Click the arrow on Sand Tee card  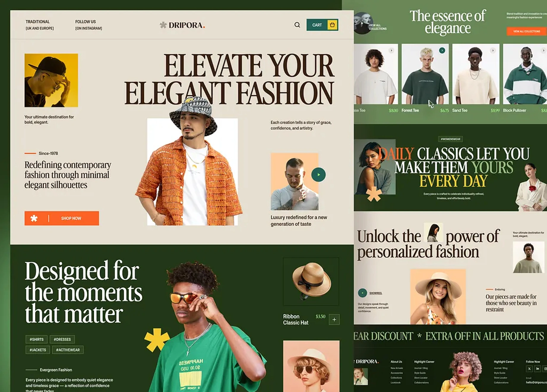click(493, 50)
